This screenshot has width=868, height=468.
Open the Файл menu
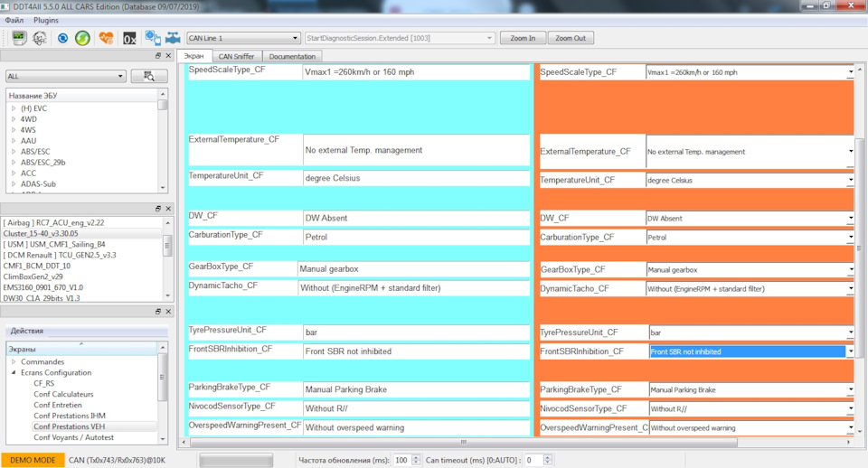(x=14, y=20)
